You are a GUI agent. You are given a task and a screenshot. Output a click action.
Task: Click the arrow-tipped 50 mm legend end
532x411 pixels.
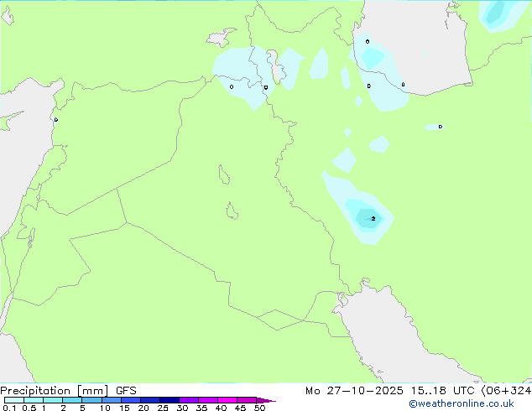266,400
